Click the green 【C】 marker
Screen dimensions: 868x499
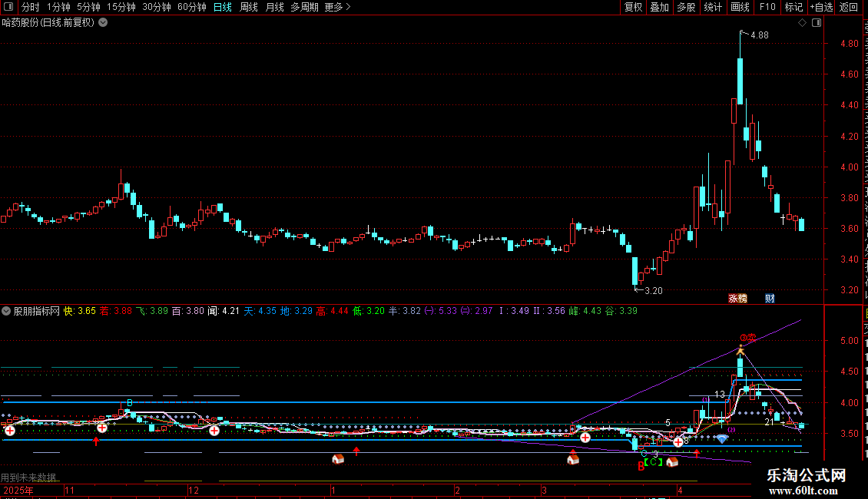[653, 462]
